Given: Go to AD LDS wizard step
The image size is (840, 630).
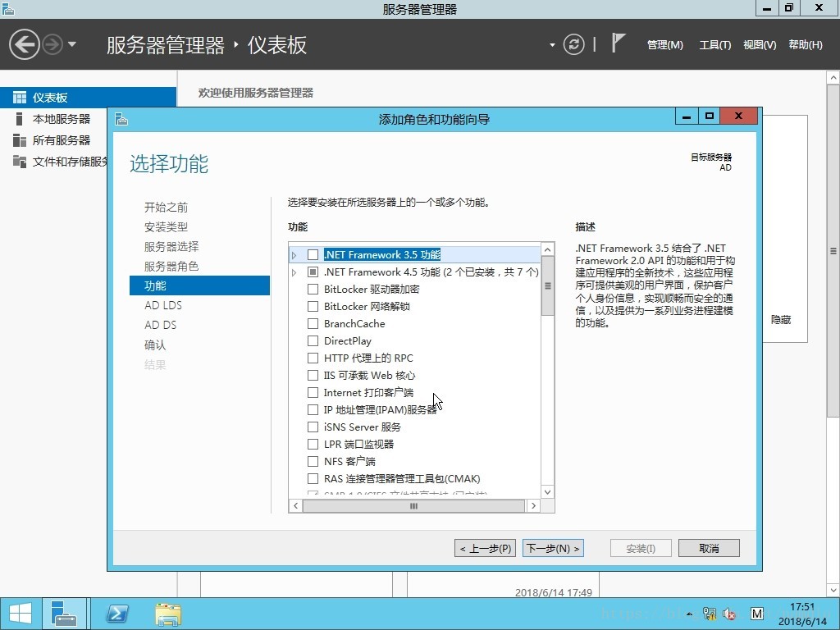Looking at the screenshot, I should (x=163, y=305).
